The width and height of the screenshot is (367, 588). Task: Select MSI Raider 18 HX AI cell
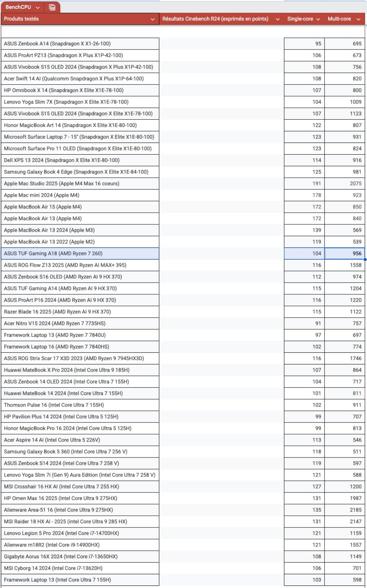[x=80, y=522]
